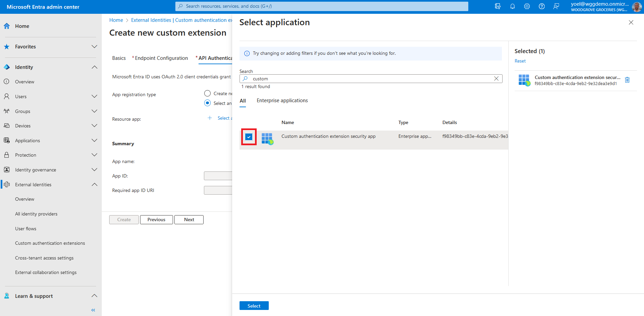Click the Reset link under Selected
Screen dimensions: 644x316
[520, 61]
